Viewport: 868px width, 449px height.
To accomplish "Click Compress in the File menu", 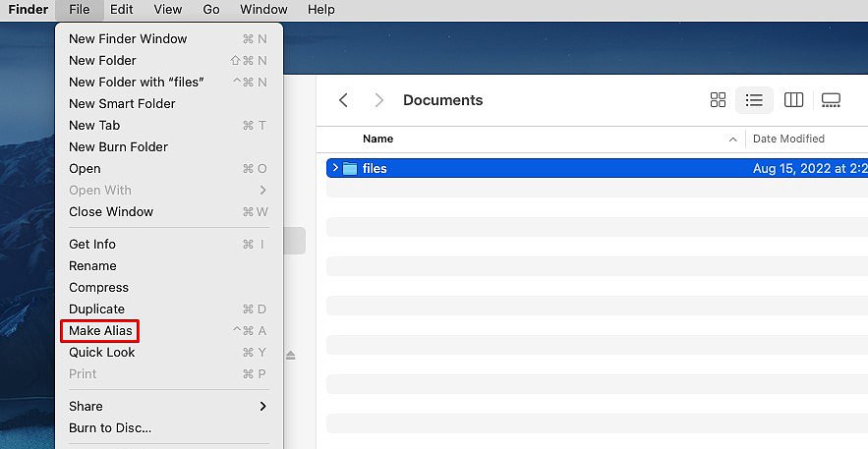I will pos(98,288).
